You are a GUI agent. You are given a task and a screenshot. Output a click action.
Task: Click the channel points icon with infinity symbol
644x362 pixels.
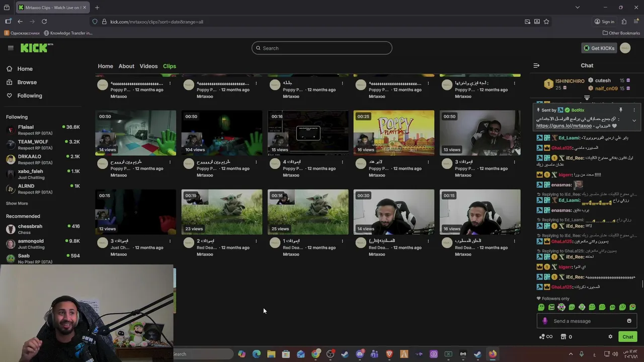(x=545, y=337)
